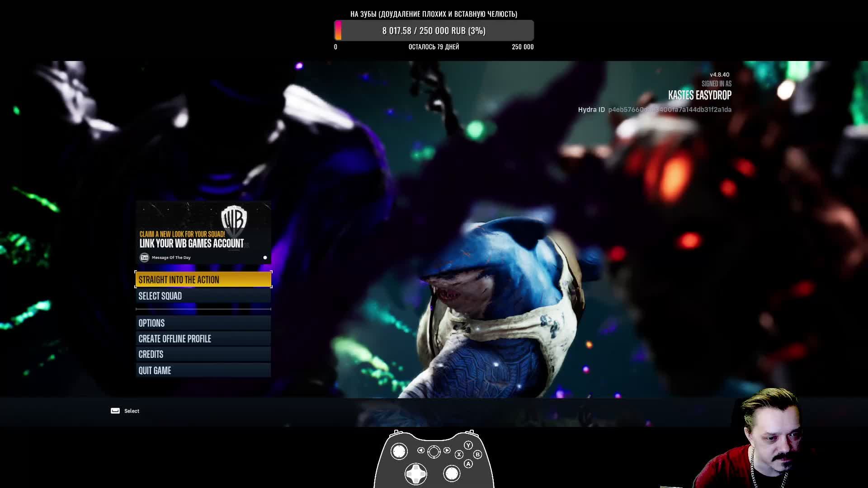Choose Create Offline Profile
The width and height of the screenshot is (868, 488).
click(x=203, y=339)
